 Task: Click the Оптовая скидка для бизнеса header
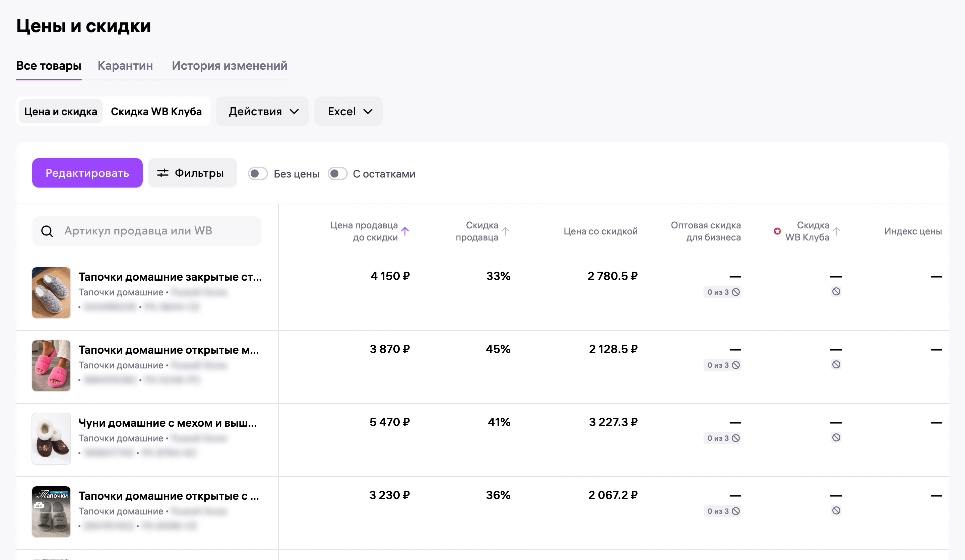(x=706, y=231)
